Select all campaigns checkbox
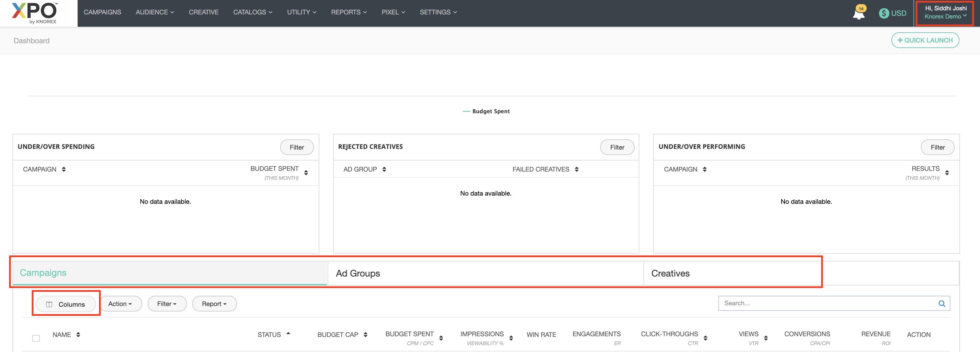The width and height of the screenshot is (980, 352). click(36, 338)
